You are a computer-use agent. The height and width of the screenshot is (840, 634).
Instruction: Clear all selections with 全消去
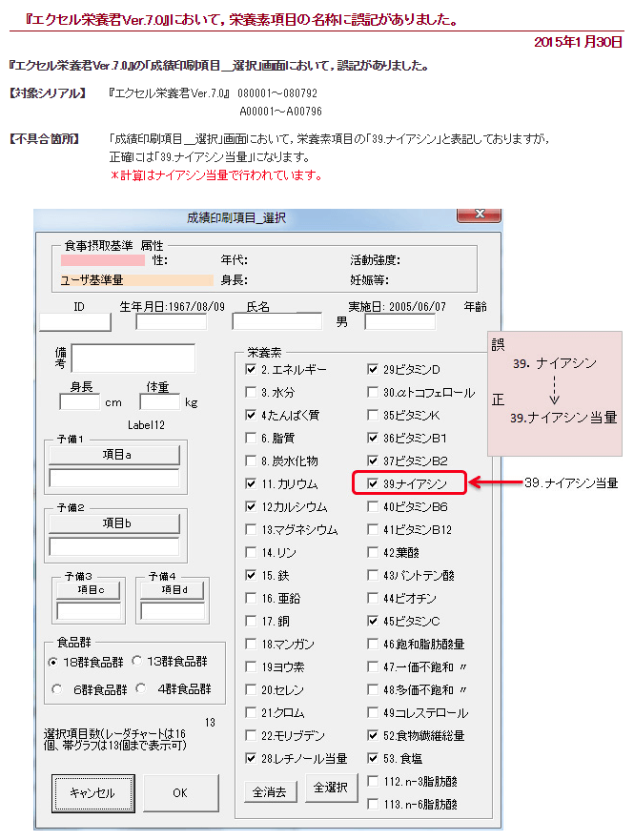coord(270,791)
